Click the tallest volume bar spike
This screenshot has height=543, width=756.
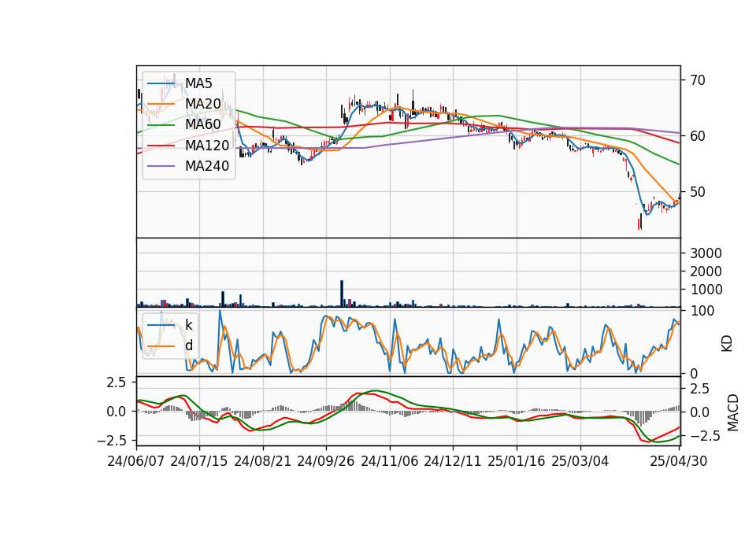click(x=342, y=294)
